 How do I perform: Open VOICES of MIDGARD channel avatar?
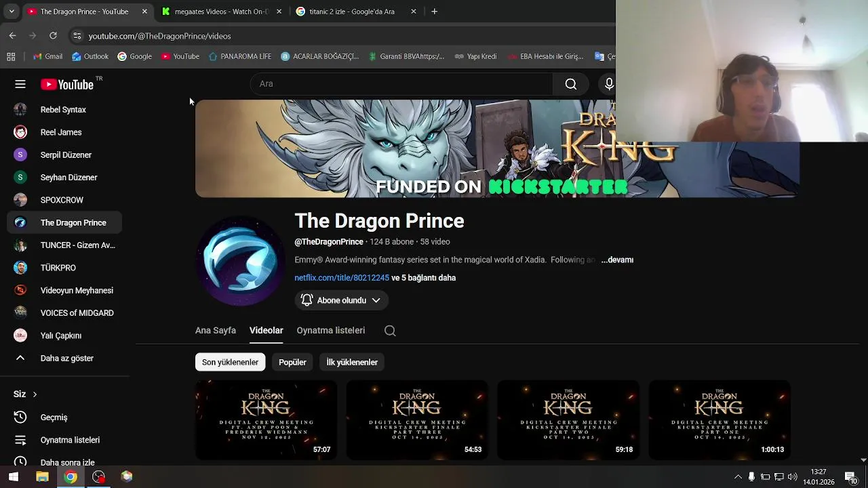click(x=20, y=313)
